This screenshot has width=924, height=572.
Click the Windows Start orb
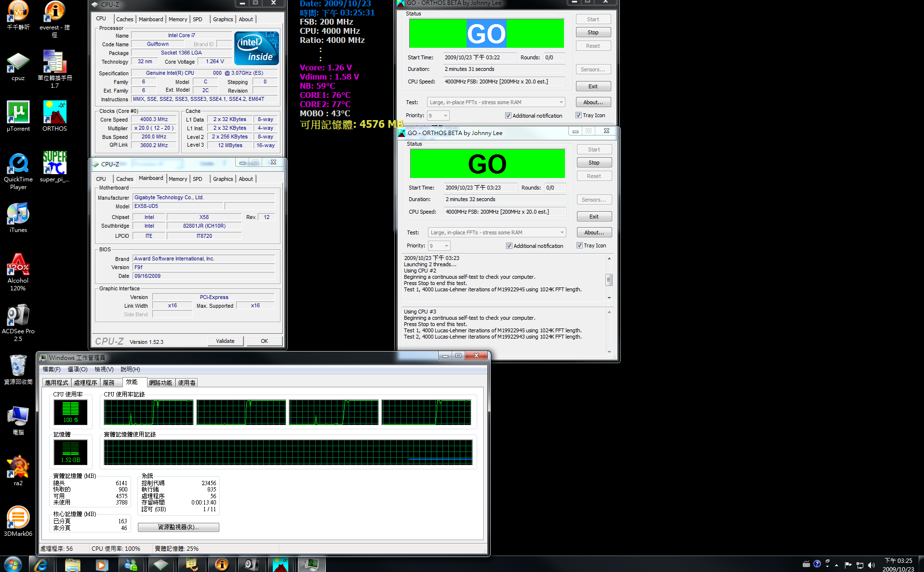pos(13,564)
